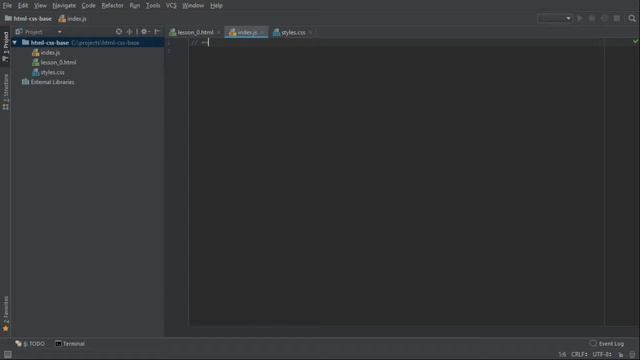The image size is (640, 360).
Task: Open the Edit menu
Action: (23, 6)
